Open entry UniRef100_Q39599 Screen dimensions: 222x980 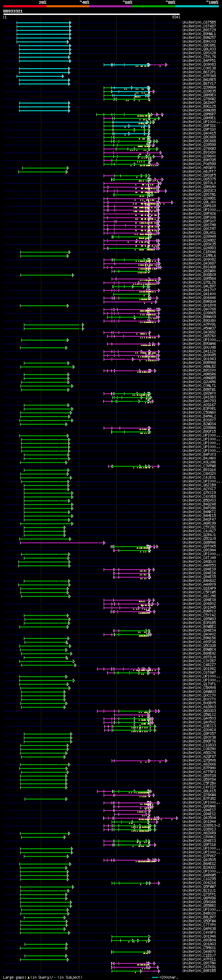pyautogui.click(x=199, y=145)
